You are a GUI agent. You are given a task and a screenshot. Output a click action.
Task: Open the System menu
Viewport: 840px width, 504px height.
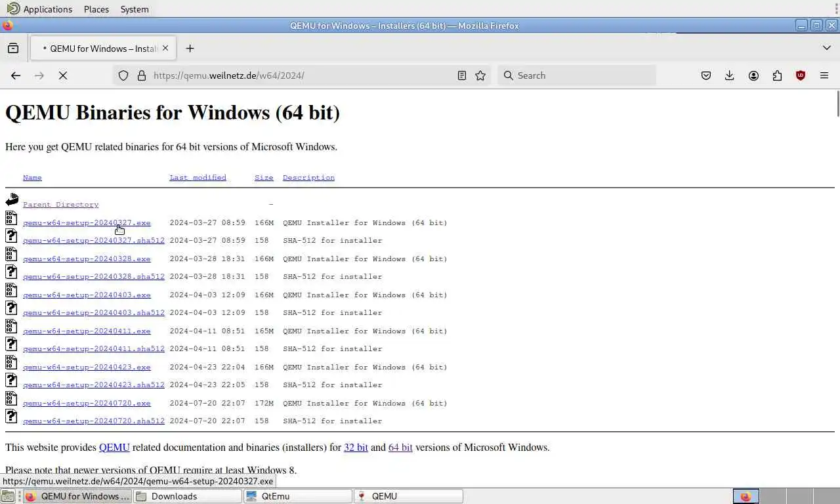coord(135,9)
